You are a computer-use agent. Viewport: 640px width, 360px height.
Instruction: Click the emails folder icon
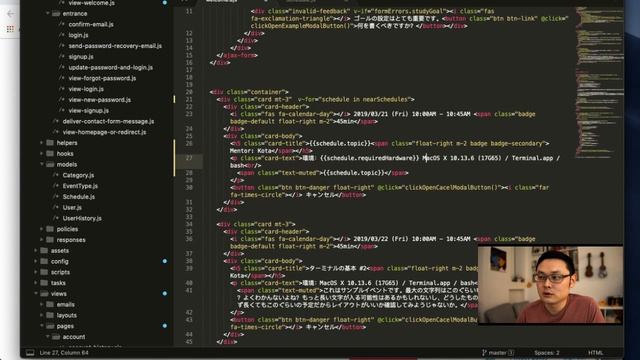[50, 304]
